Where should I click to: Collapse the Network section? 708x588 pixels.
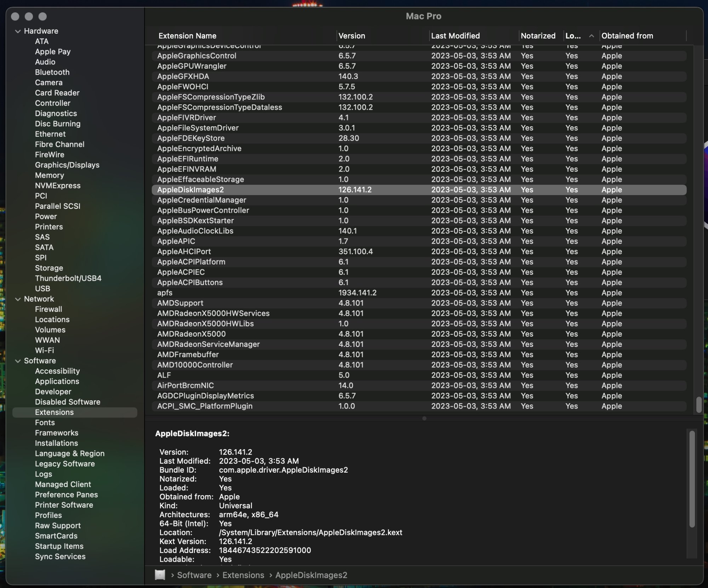(x=18, y=299)
